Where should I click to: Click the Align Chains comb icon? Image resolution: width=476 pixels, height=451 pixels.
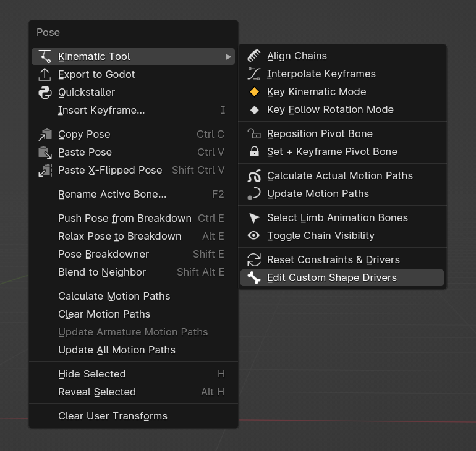click(x=254, y=56)
